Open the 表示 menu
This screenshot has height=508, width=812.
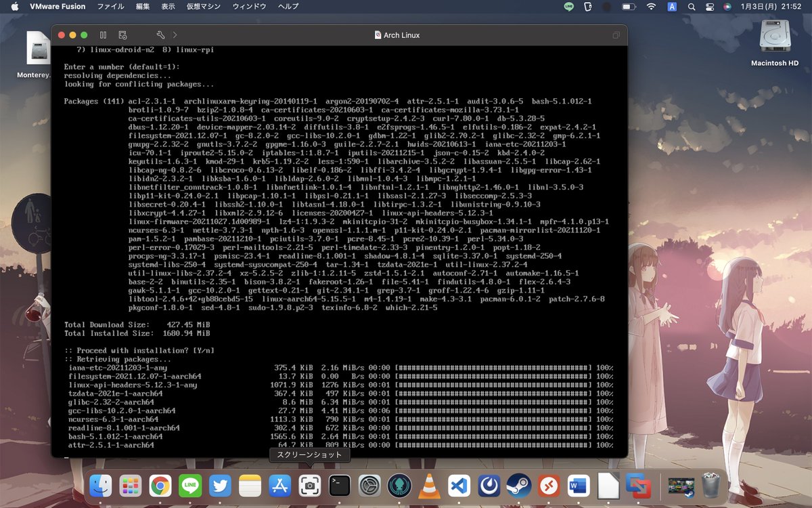click(x=168, y=7)
